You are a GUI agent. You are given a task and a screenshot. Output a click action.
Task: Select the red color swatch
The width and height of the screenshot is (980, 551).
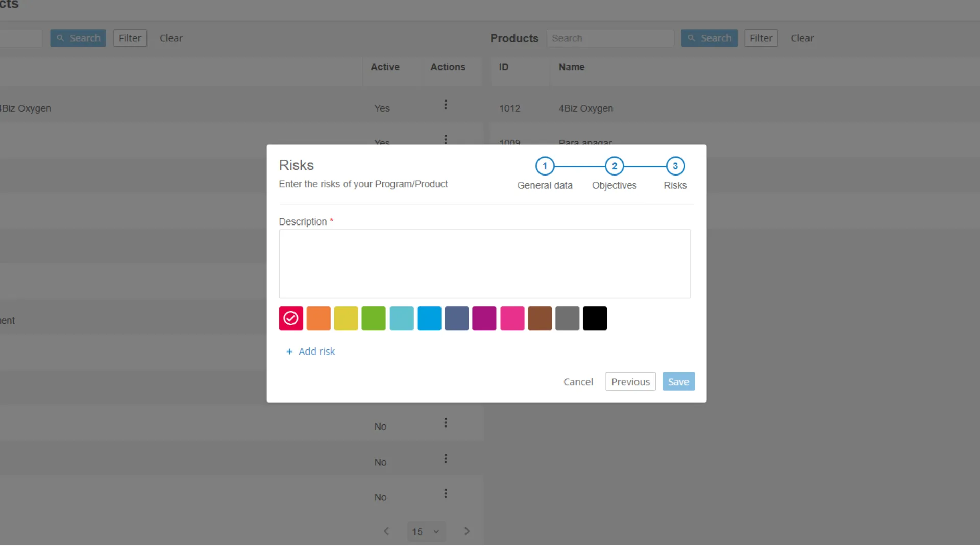pos(291,318)
